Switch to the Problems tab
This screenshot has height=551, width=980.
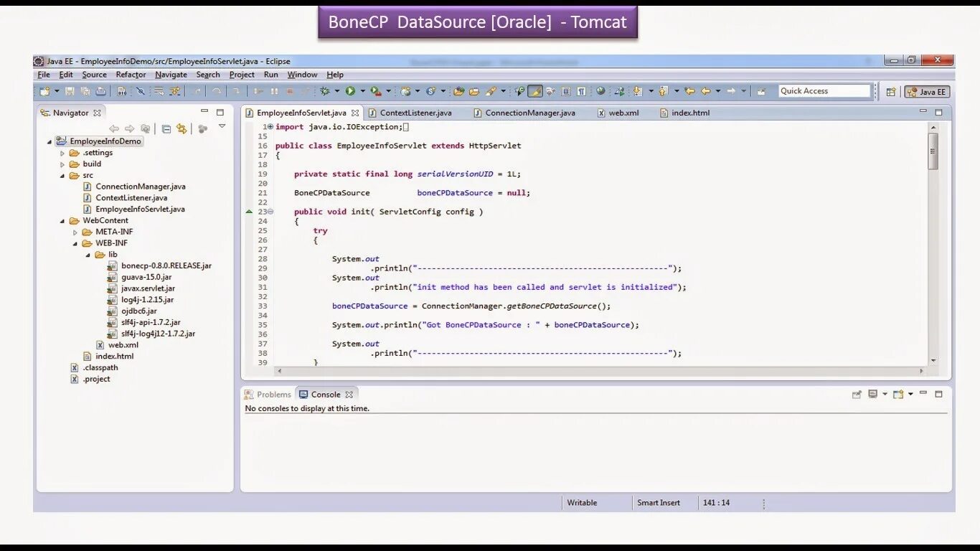coord(268,395)
